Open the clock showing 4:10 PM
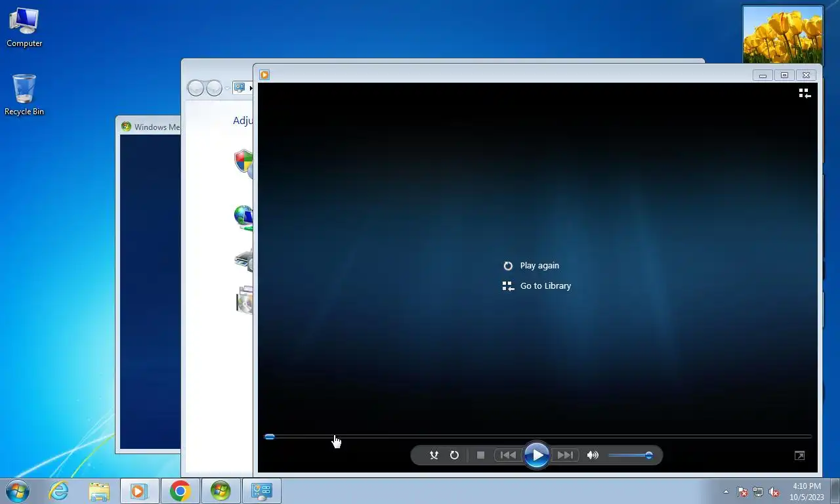 pyautogui.click(x=807, y=492)
